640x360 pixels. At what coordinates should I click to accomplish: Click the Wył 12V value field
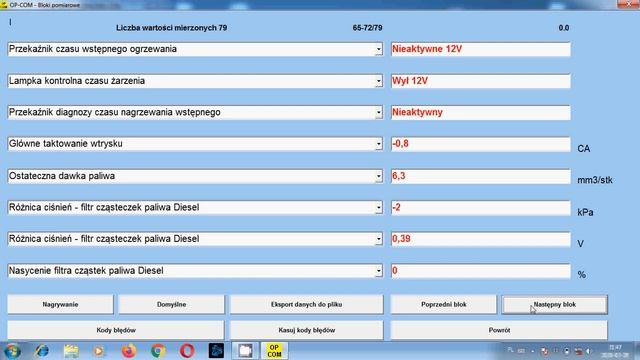pos(480,81)
